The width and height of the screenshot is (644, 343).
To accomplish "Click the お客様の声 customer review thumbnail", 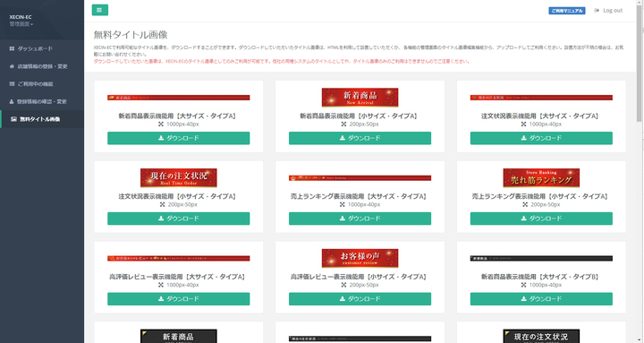I will (x=360, y=258).
